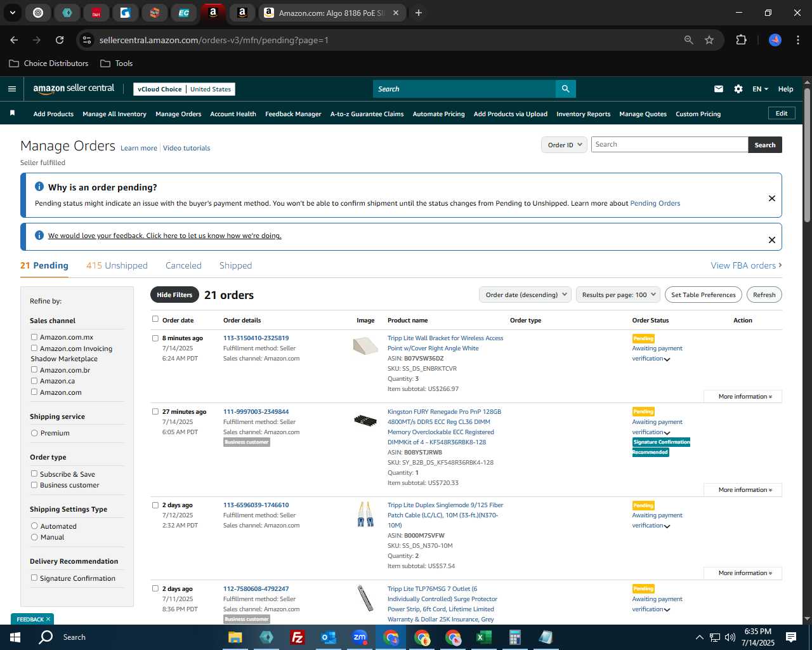The height and width of the screenshot is (650, 812).
Task: Click the Refresh orders button
Action: (764, 295)
